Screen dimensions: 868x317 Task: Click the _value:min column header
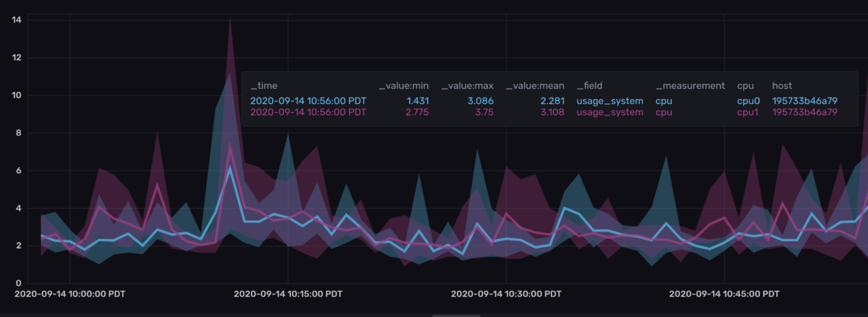(404, 86)
